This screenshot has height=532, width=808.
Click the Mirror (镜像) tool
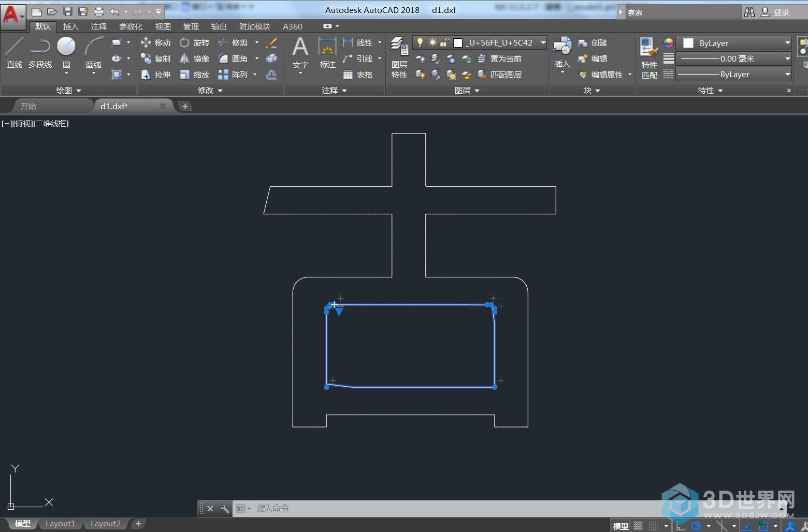(x=194, y=58)
